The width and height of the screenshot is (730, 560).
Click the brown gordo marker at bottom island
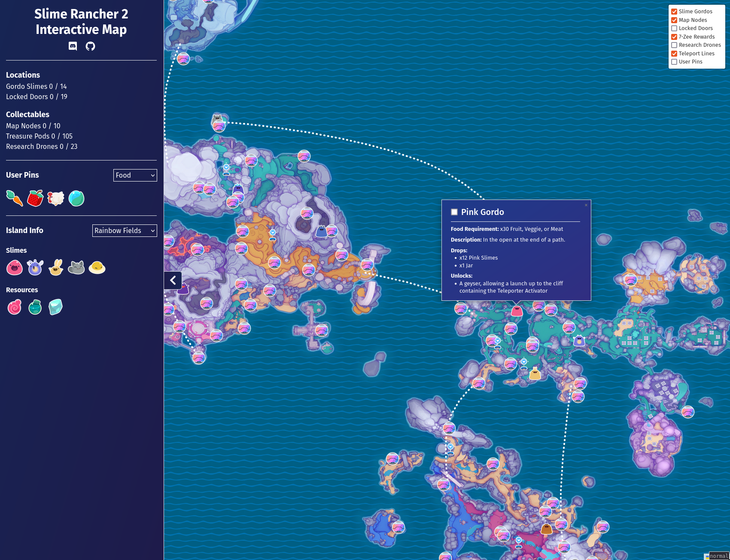click(x=546, y=528)
